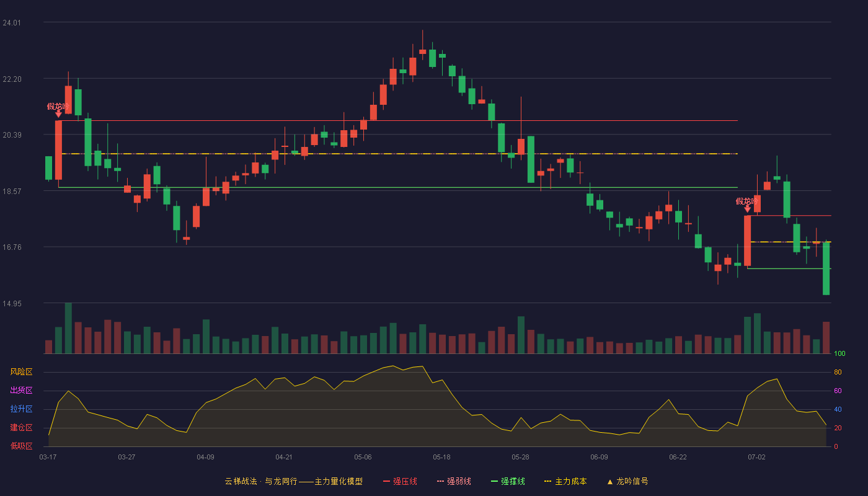868x496 pixels.
Task: Click the 05-28 date label
Action: (520, 457)
